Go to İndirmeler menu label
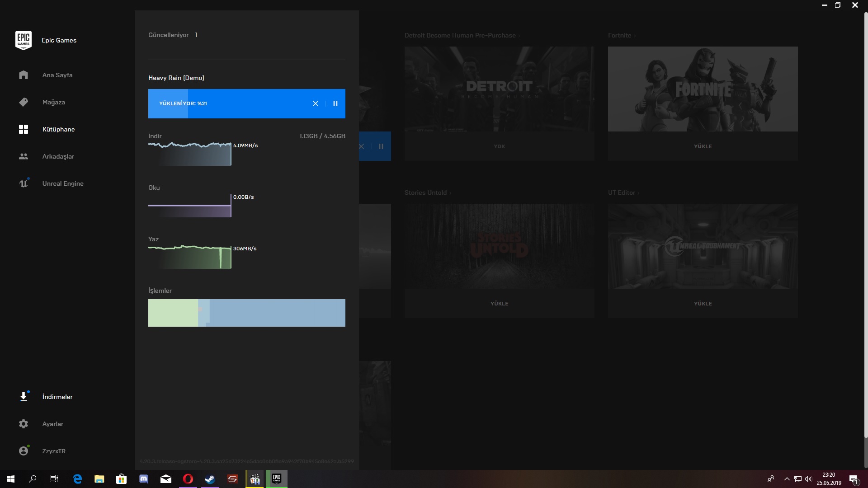 point(57,397)
